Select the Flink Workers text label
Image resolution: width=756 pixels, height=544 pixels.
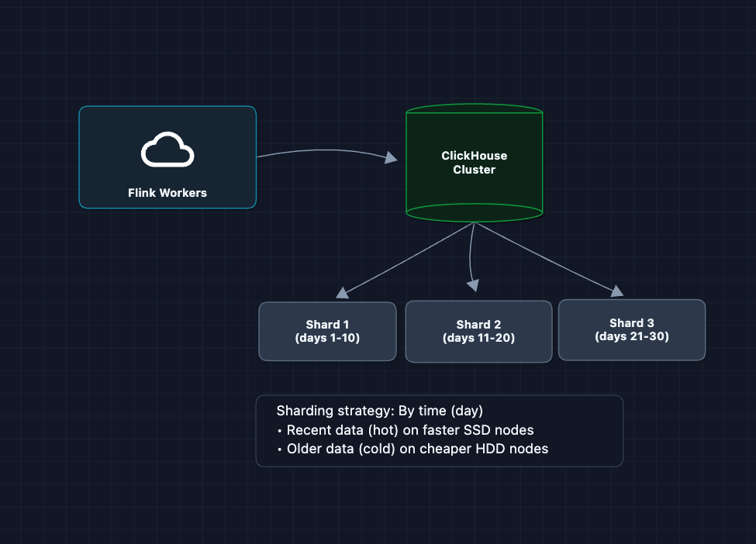pyautogui.click(x=167, y=193)
